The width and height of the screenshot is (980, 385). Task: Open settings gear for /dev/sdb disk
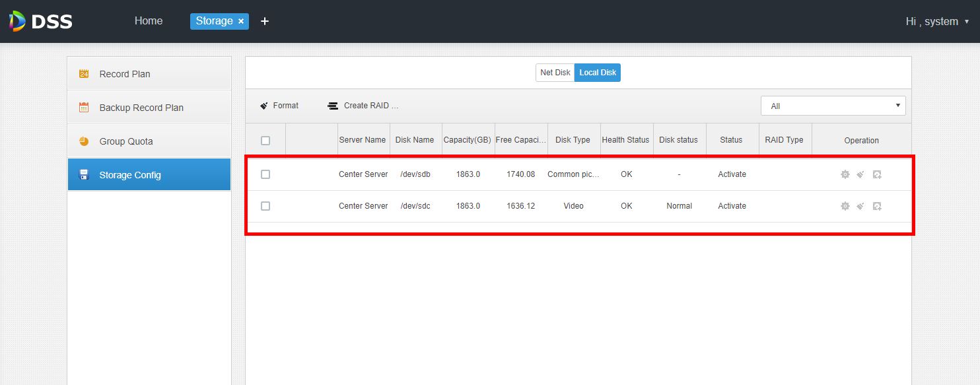[845, 174]
